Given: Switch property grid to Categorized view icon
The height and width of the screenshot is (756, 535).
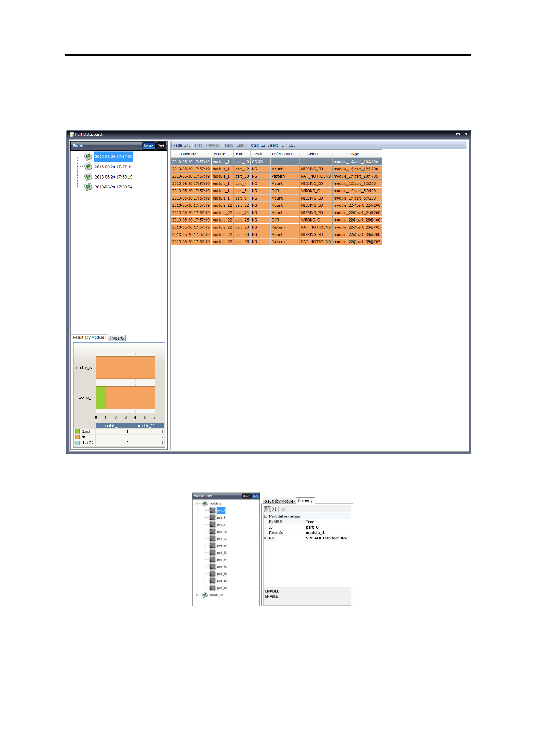Looking at the screenshot, I should [x=267, y=509].
